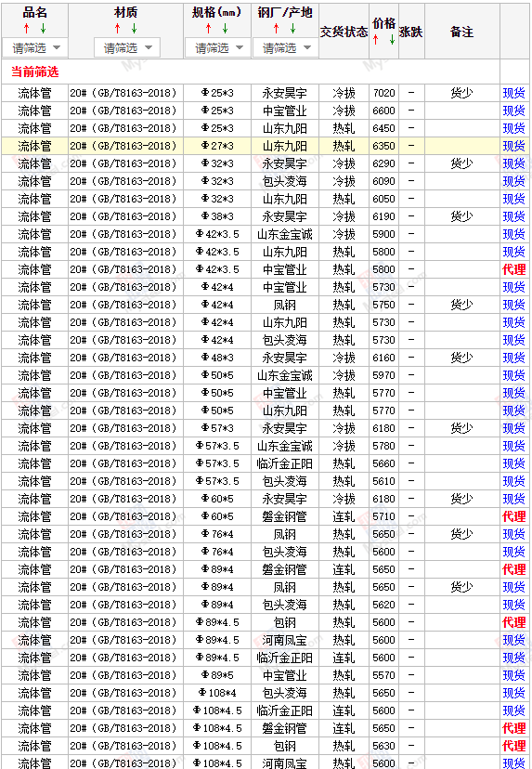Open the 品名 请筛选 dropdown
Screen dimensions: 532x769
35,48
